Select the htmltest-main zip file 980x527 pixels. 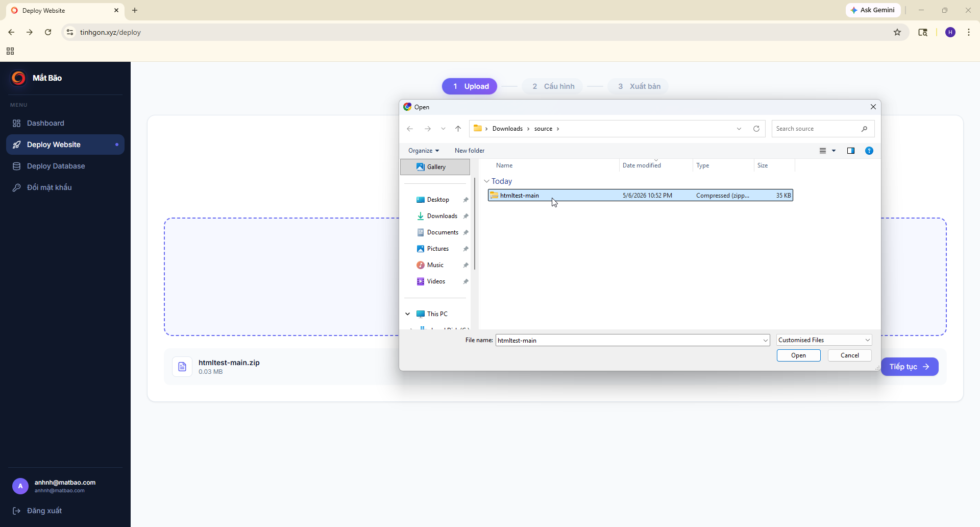(x=641, y=196)
